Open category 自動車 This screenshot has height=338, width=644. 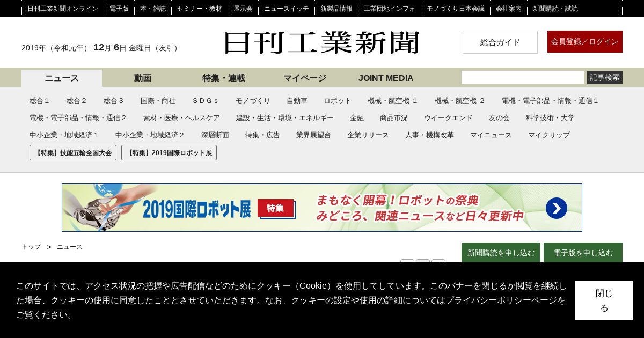click(x=297, y=101)
